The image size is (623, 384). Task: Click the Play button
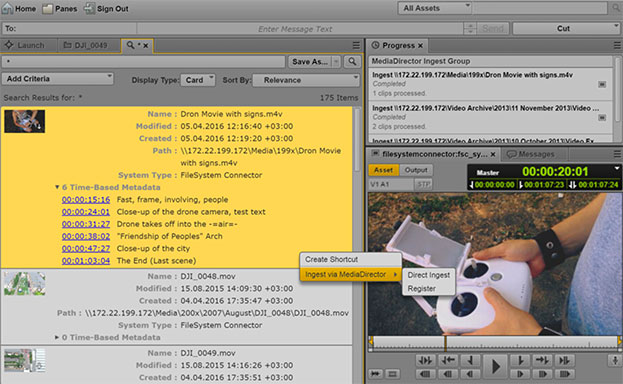point(495,366)
